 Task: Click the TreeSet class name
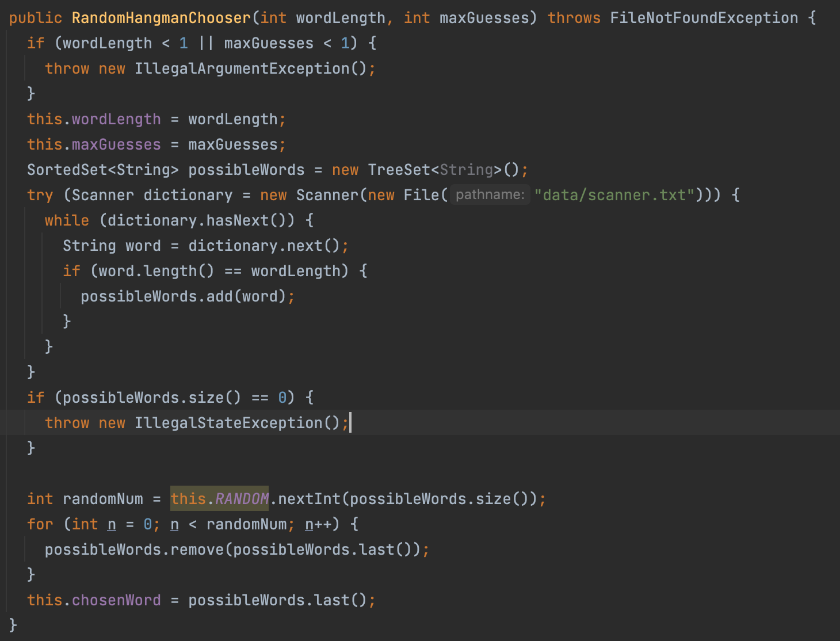click(x=399, y=170)
